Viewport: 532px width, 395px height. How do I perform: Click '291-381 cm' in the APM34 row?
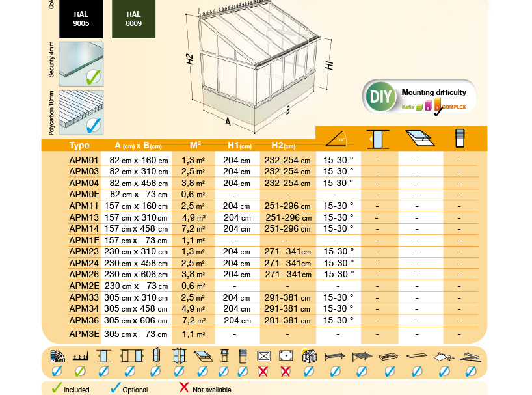(x=287, y=309)
